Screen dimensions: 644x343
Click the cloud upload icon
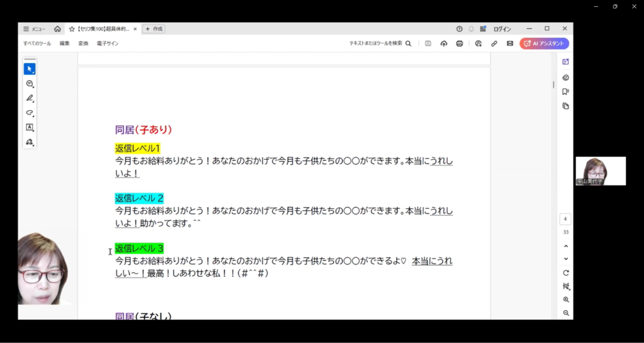[x=443, y=43]
